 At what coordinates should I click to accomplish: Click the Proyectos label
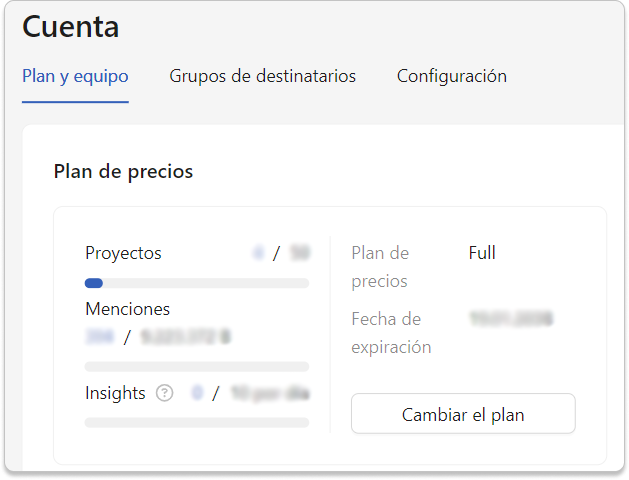(124, 253)
